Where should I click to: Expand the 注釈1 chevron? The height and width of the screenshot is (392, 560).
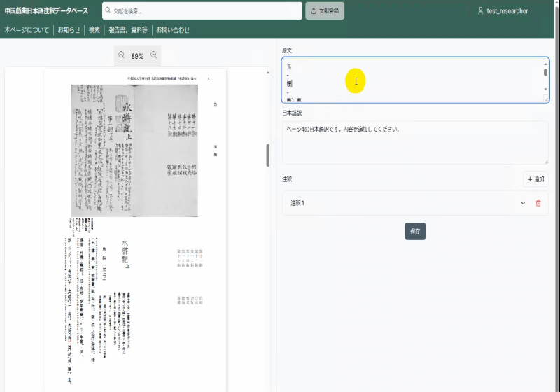click(522, 203)
